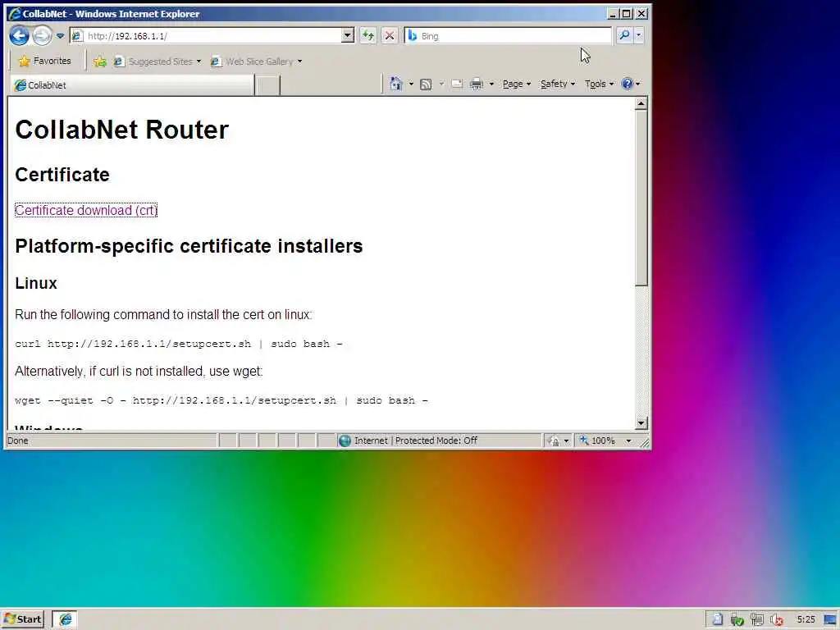The image size is (840, 630).
Task: Click the Print page icon
Action: 477,84
